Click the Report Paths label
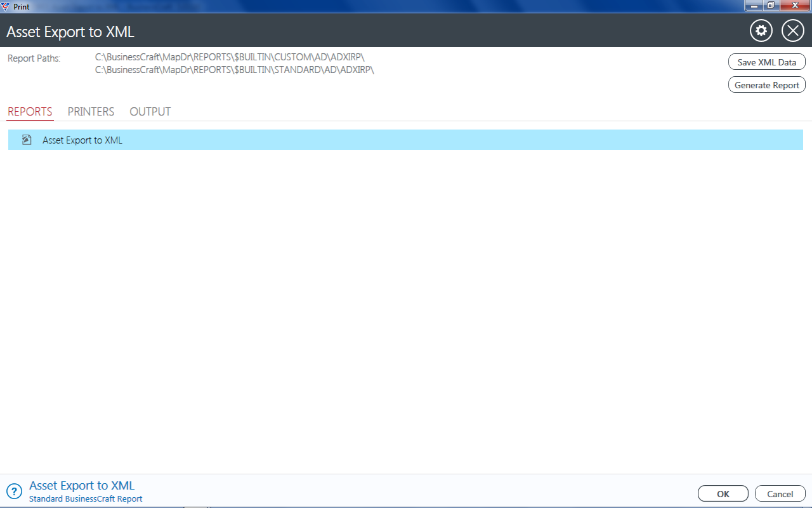Image resolution: width=812 pixels, height=508 pixels. pyautogui.click(x=34, y=58)
